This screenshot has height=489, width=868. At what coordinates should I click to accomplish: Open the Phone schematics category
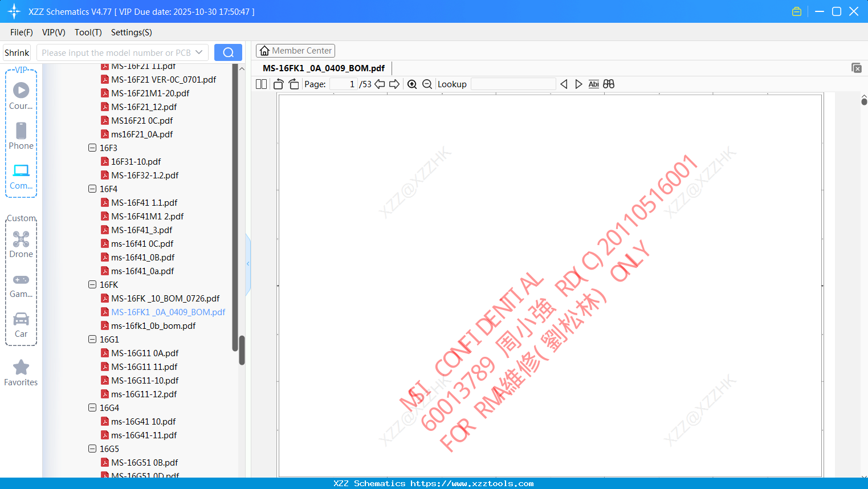coord(21,136)
